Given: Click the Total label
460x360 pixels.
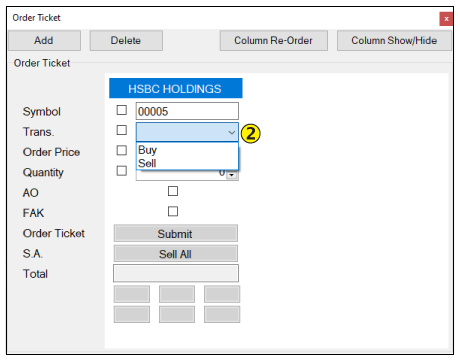Looking at the screenshot, I should (x=35, y=274).
